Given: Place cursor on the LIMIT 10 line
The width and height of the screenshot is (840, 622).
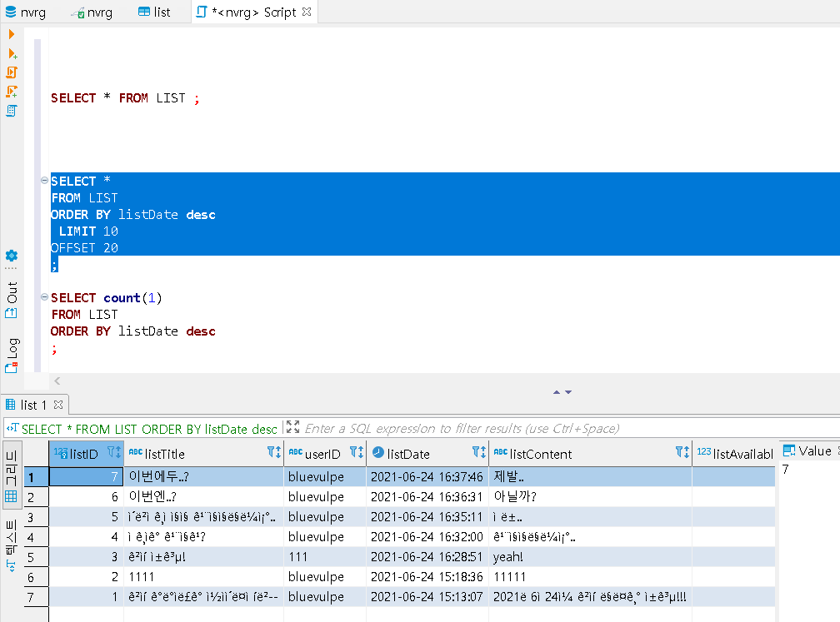Looking at the screenshot, I should 88,231.
